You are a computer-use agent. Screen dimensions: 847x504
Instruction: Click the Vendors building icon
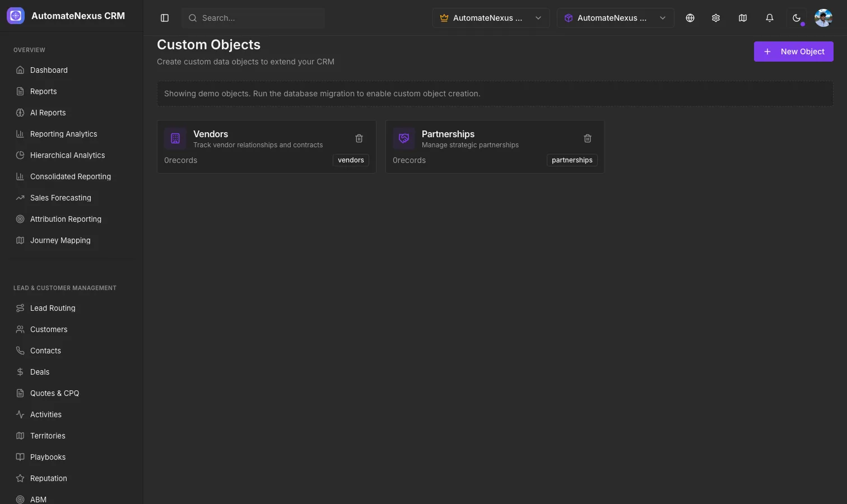point(175,138)
